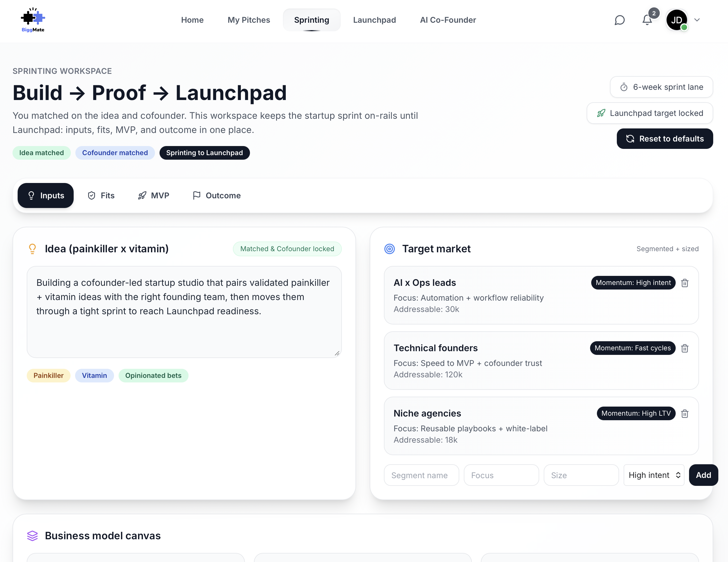Image resolution: width=728 pixels, height=562 pixels.
Task: Open AI Co-Founder nav item
Action: pos(448,20)
